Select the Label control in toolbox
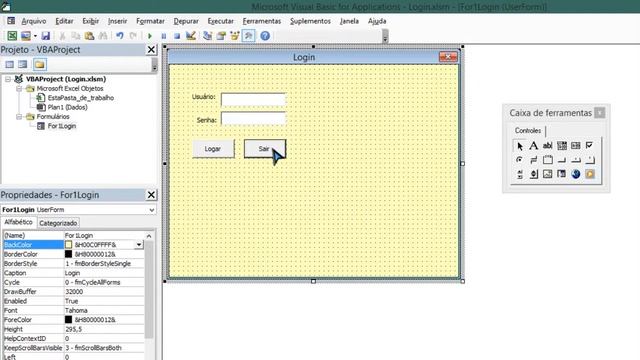Screen dimensions: 640x360 pyautogui.click(x=533, y=146)
